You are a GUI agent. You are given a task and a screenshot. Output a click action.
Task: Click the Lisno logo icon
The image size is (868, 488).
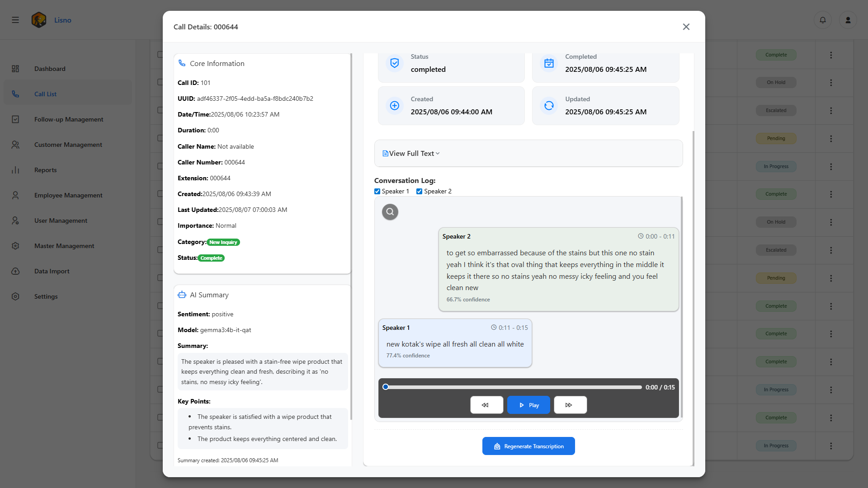click(39, 20)
